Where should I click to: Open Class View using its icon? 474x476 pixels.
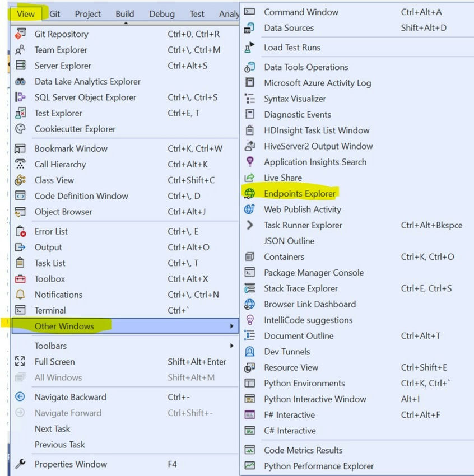(21, 180)
